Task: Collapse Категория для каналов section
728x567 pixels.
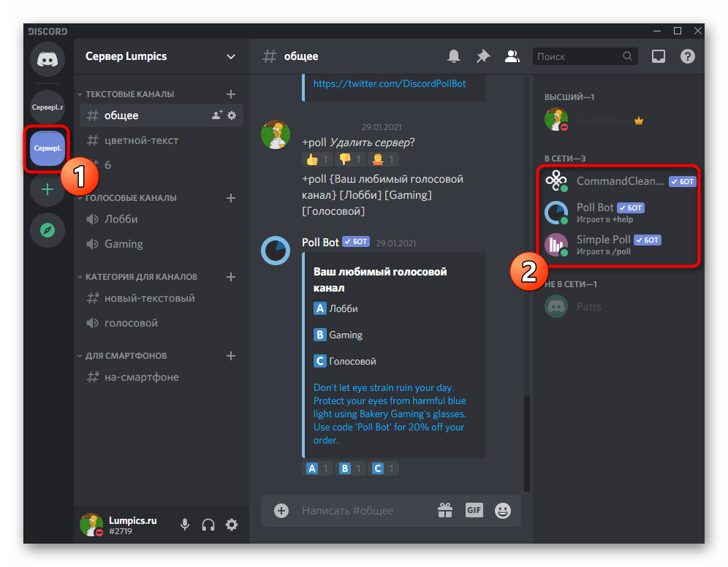Action: [137, 277]
